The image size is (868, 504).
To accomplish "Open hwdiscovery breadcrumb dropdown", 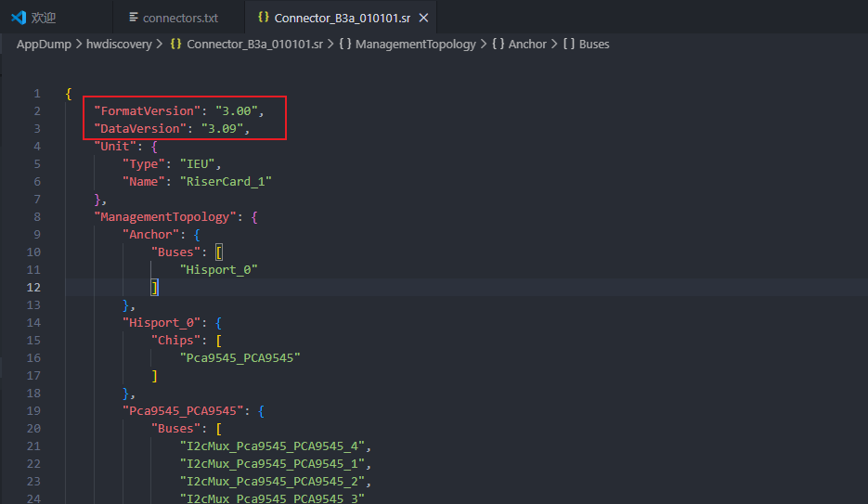I will coord(119,45).
